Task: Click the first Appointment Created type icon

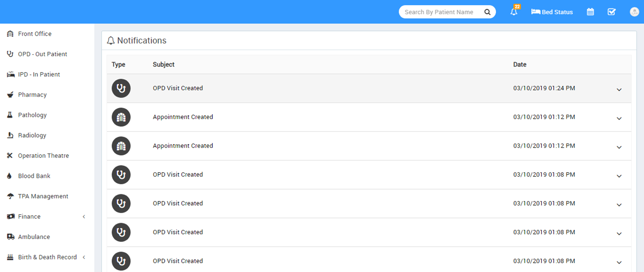Action: tap(121, 117)
